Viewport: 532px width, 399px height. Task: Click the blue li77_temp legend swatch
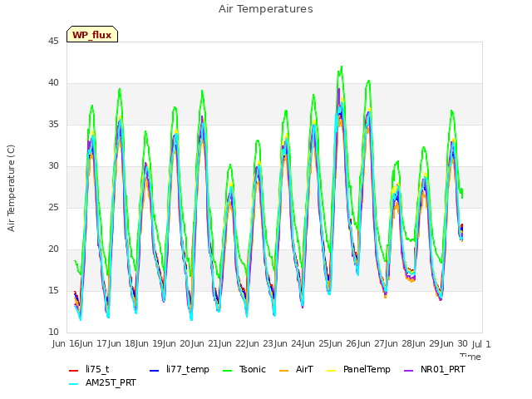[x=154, y=371]
